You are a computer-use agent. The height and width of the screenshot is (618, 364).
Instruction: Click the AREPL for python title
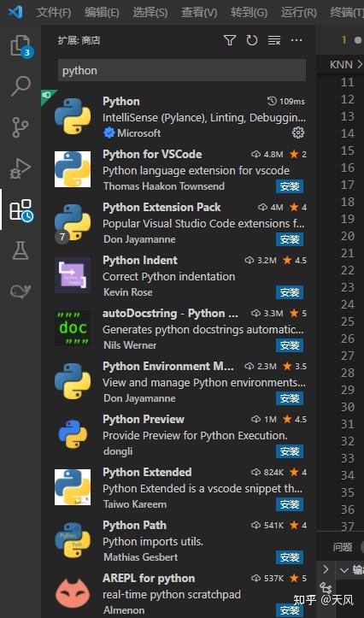pyautogui.click(x=149, y=578)
